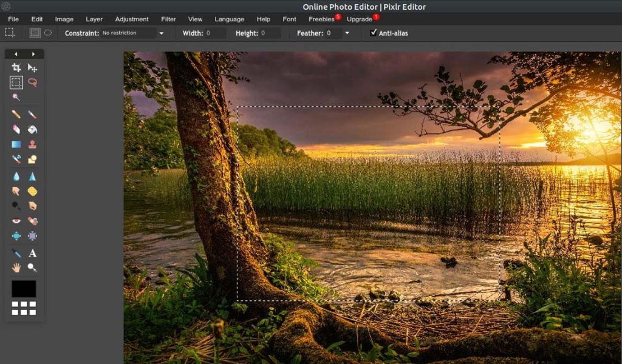Select the Move tool
Screen dimensions: 622x364
[33, 68]
